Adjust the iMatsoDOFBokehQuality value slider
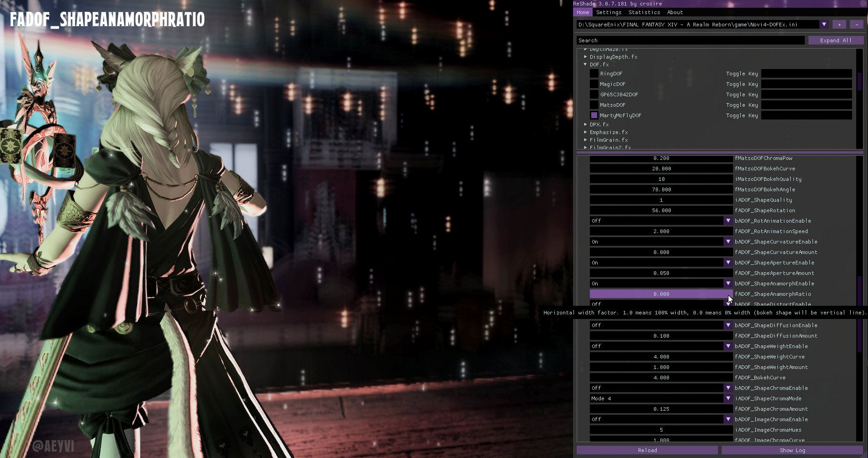 661,179
